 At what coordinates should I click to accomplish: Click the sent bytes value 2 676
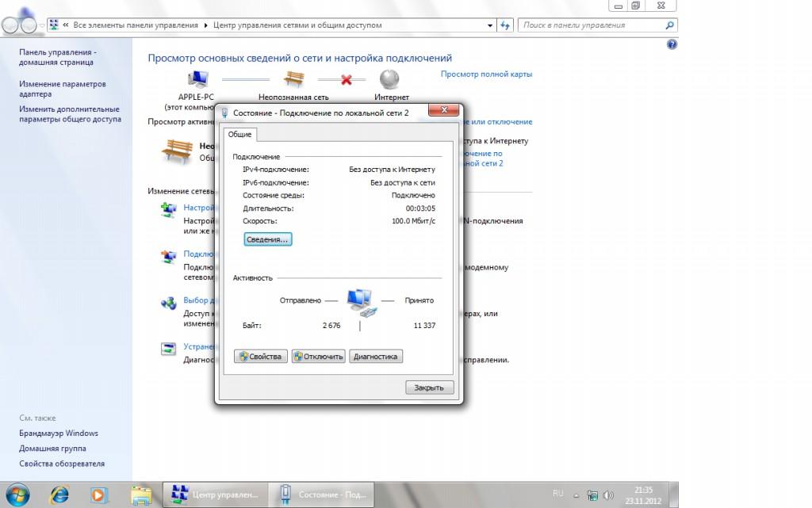pyautogui.click(x=331, y=326)
